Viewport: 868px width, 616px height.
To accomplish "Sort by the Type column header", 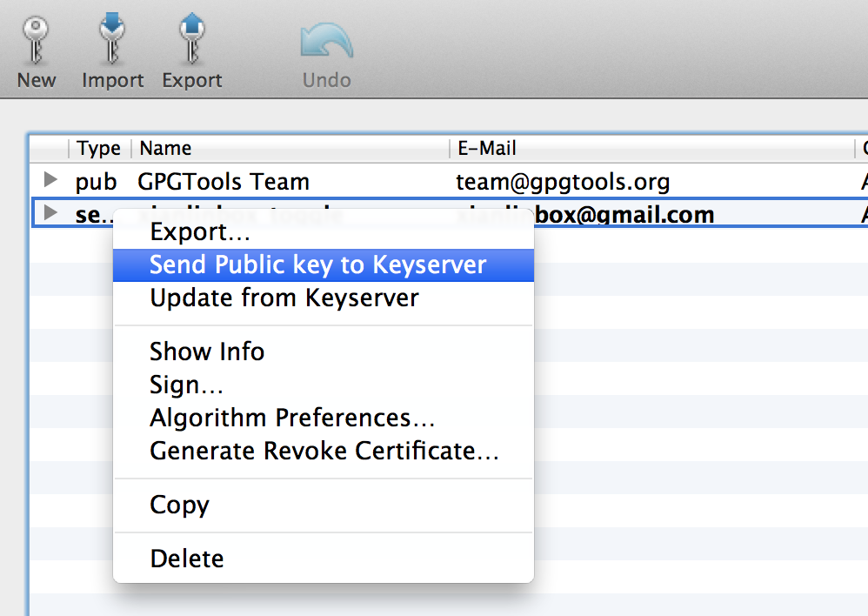I will click(x=98, y=149).
